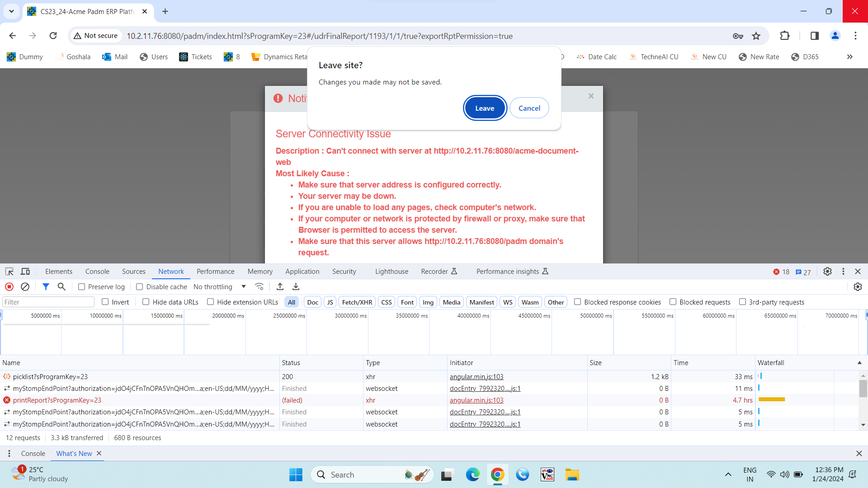Enable the Preserve log checkbox
868x488 pixels.
pyautogui.click(x=82, y=287)
